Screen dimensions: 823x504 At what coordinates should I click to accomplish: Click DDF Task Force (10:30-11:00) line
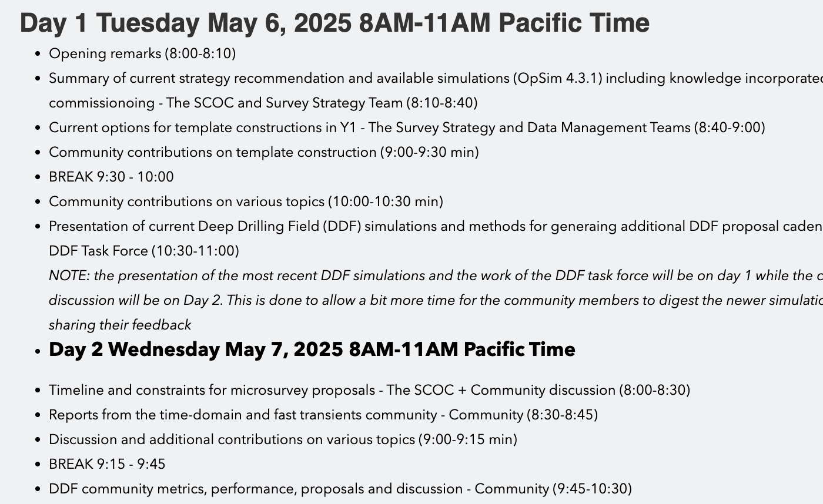[144, 251]
